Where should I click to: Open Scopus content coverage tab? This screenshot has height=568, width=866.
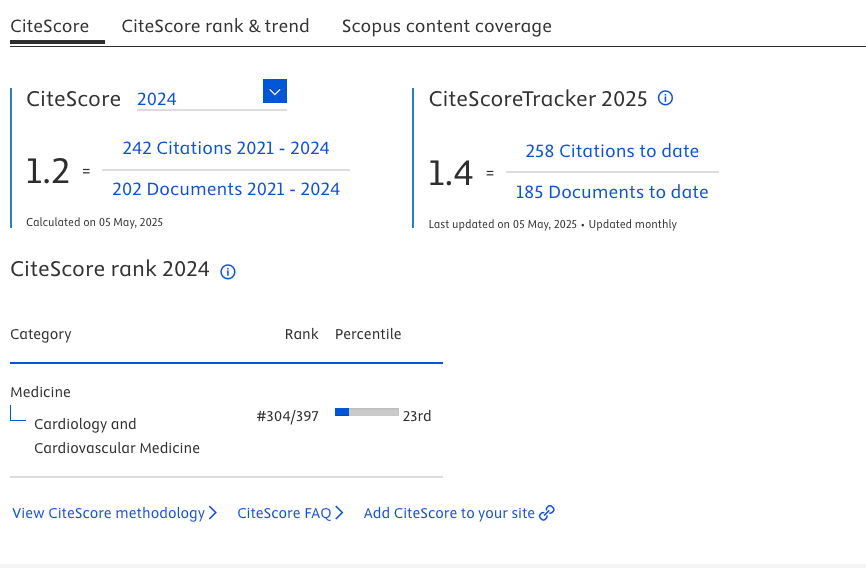pos(447,27)
